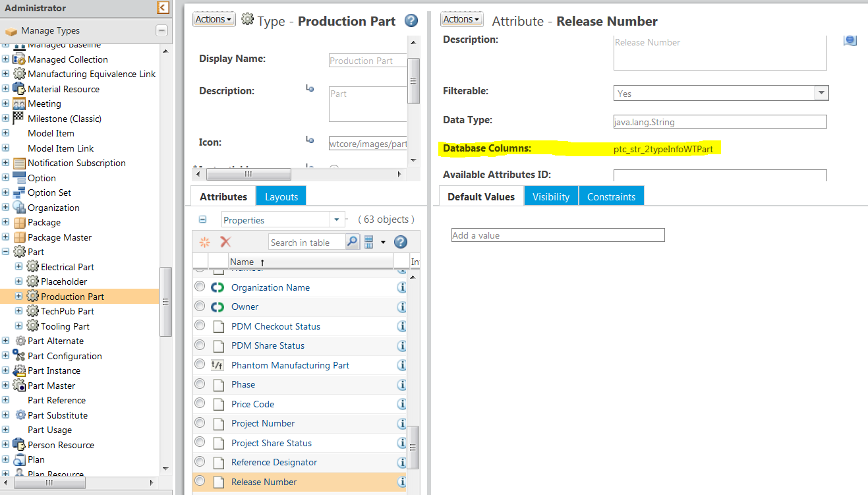Viewport: 868px width, 495px height.
Task: Click the new attribute star icon
Action: tap(205, 242)
